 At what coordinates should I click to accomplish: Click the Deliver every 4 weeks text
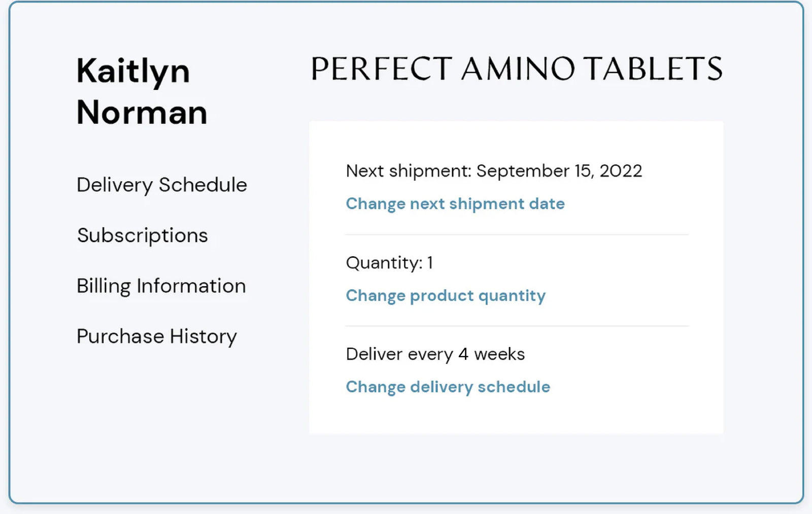click(x=435, y=354)
